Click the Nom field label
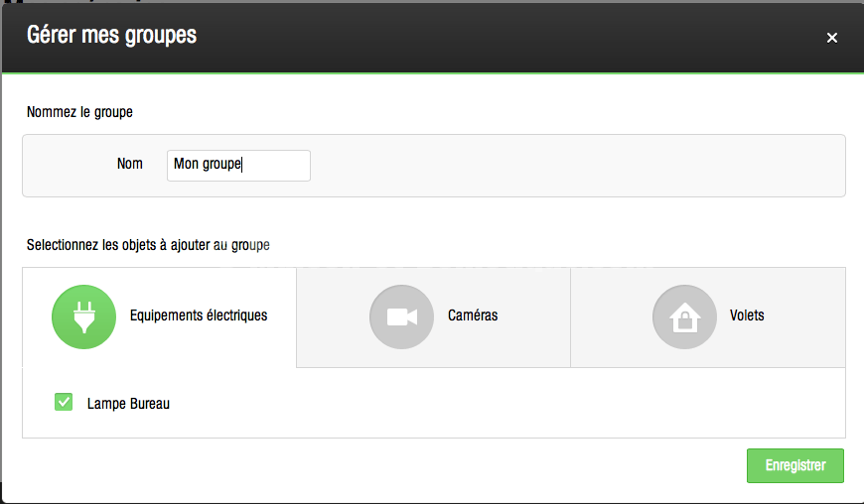The height and width of the screenshot is (504, 864). [x=129, y=164]
